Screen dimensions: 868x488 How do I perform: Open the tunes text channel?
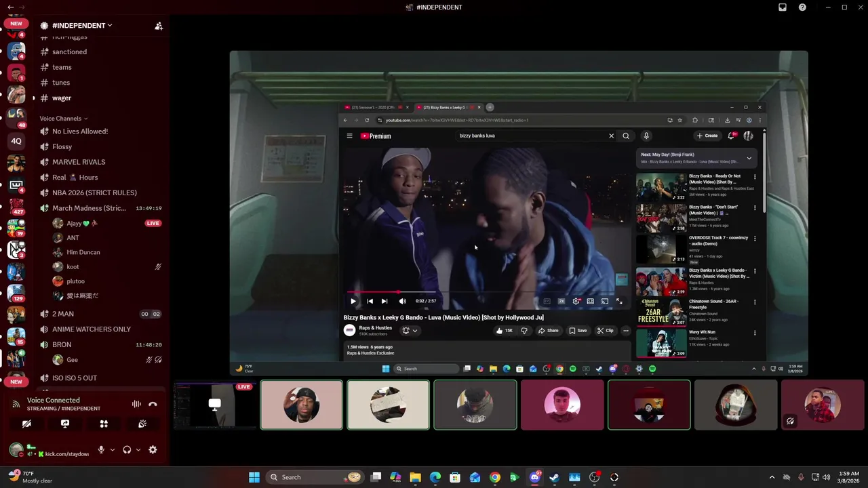(61, 83)
